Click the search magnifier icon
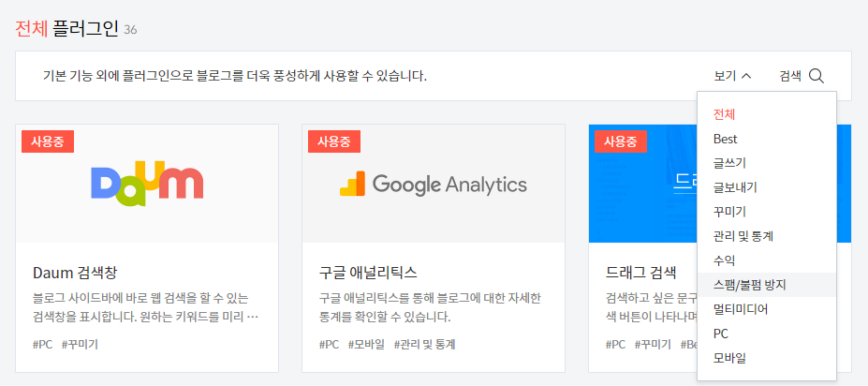The height and width of the screenshot is (386, 868). click(x=817, y=76)
